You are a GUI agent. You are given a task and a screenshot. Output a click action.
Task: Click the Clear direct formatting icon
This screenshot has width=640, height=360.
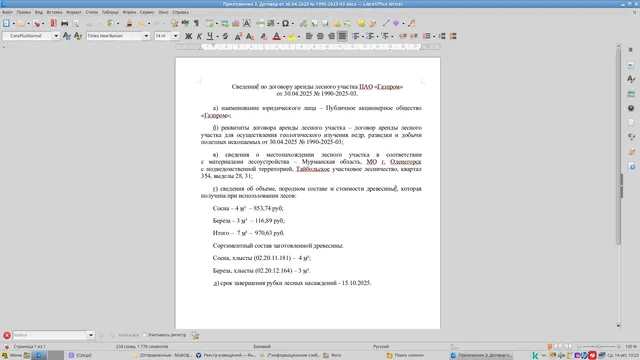264,36
